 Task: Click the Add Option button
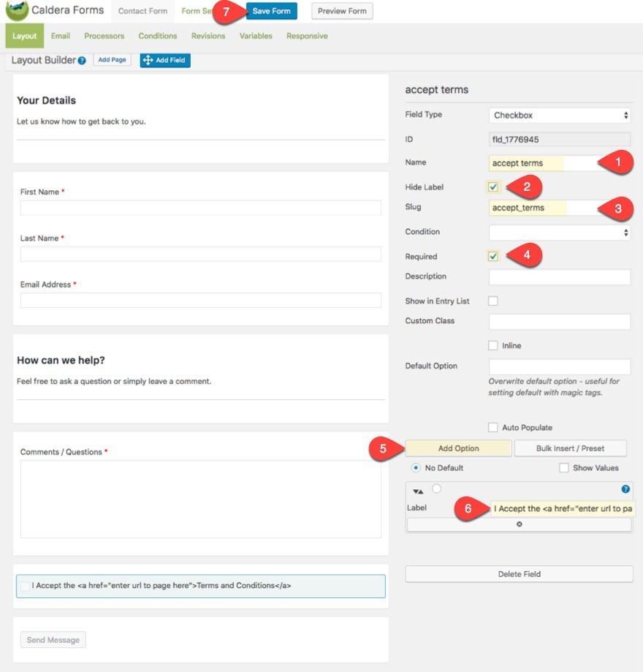458,448
